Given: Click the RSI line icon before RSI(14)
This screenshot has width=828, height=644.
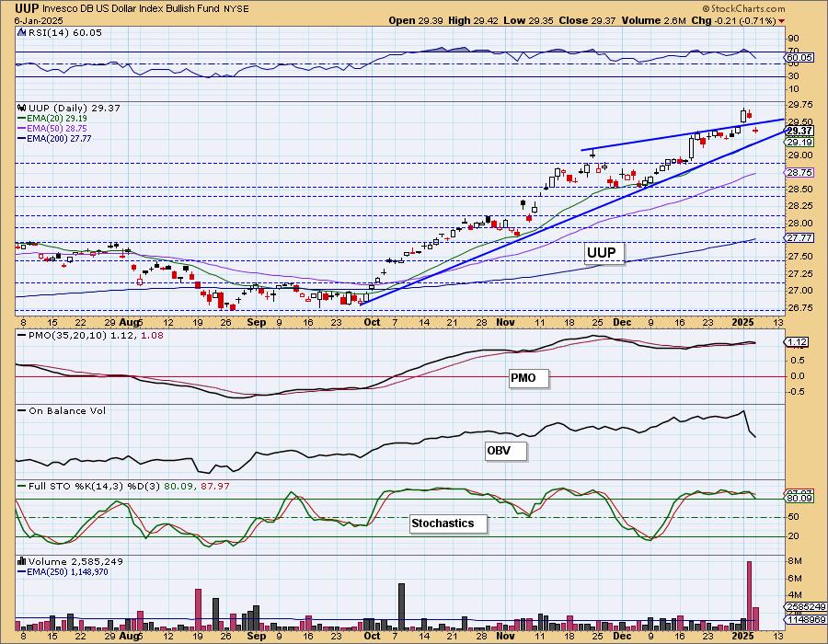Looking at the screenshot, I should point(21,32).
